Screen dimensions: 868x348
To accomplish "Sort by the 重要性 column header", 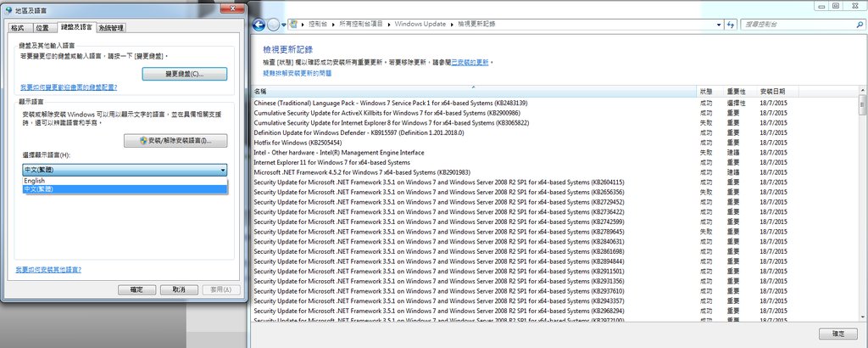I will click(741, 92).
